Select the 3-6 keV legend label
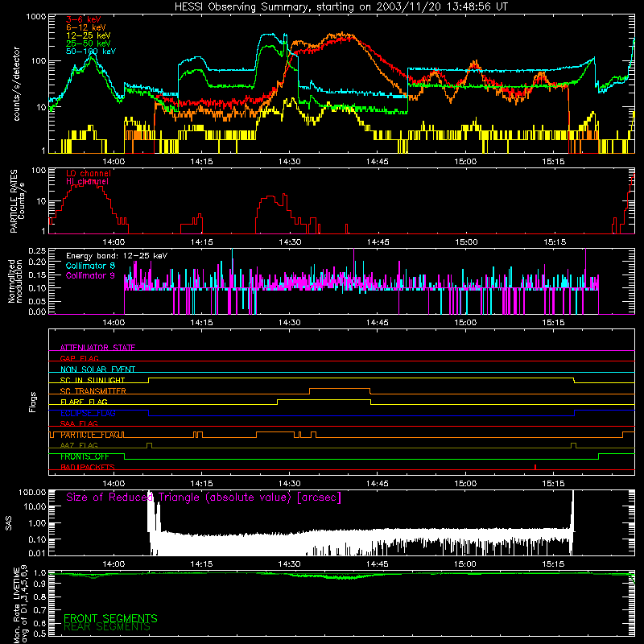The width and height of the screenshot is (644, 644). [84, 19]
